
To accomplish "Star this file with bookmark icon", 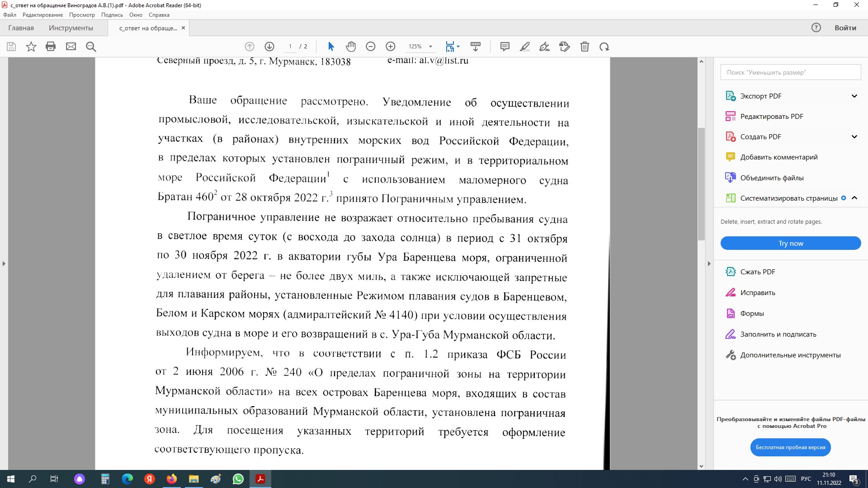I will 31,47.
